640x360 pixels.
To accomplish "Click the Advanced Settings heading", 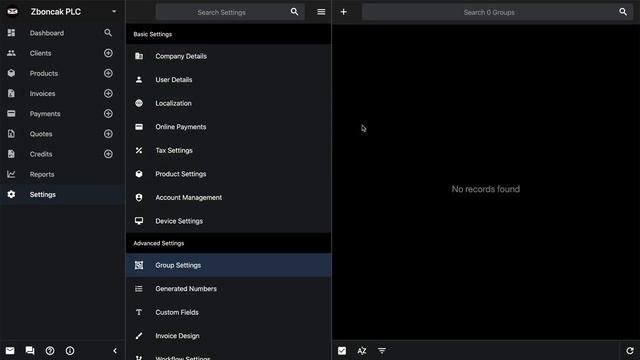I will coord(159,243).
